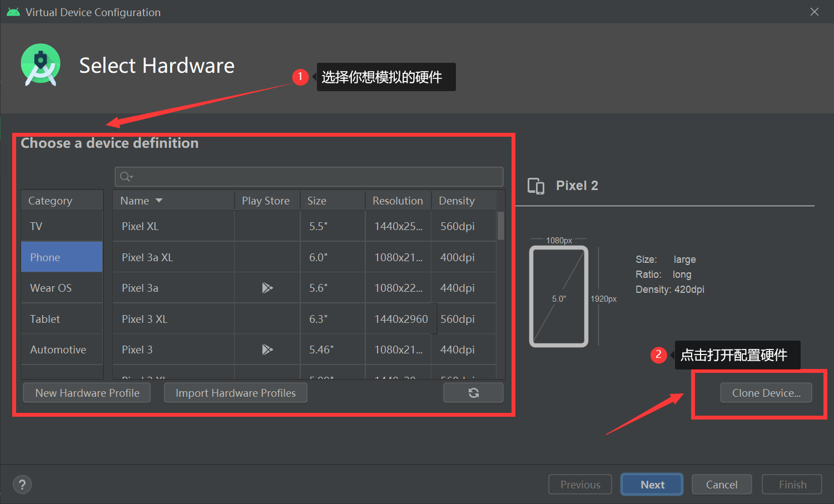Select the TV category
Screen dimensions: 834x504
(x=62, y=226)
